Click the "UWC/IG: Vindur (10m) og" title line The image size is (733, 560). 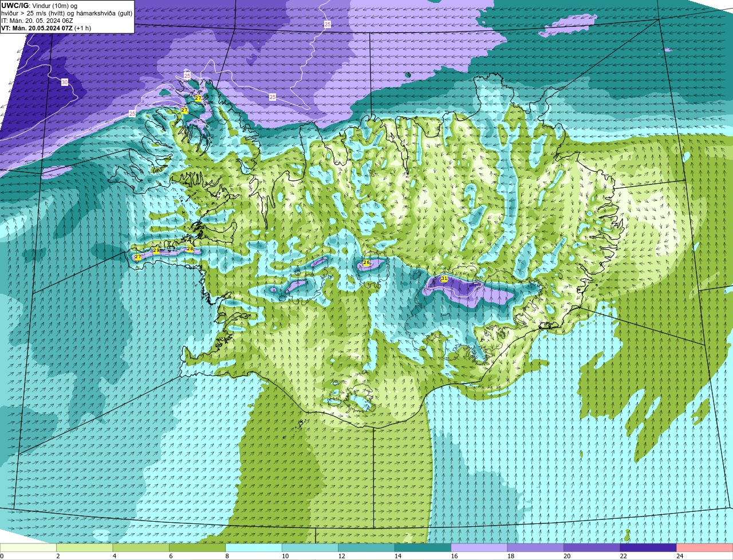[39, 6]
